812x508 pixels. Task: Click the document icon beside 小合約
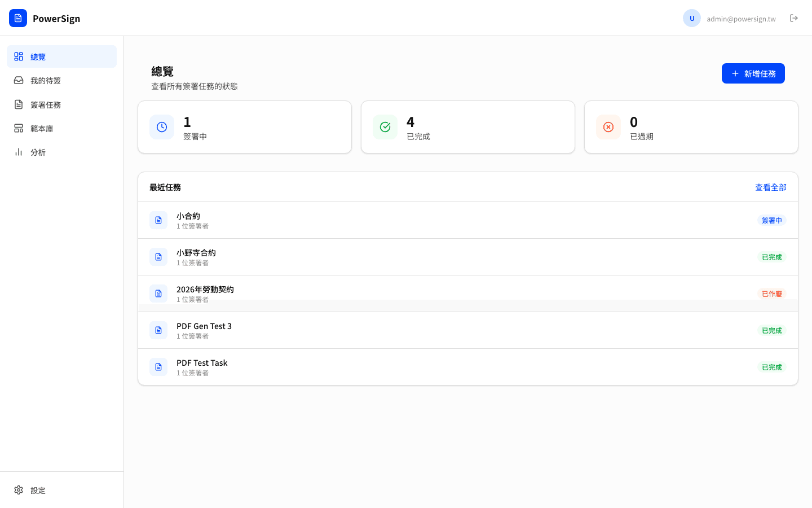pos(158,220)
